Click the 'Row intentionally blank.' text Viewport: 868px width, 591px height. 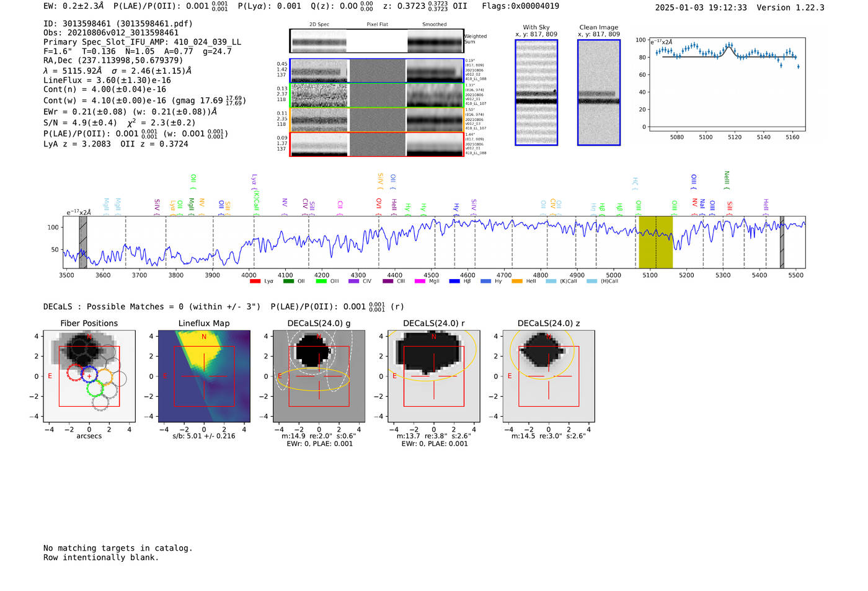click(101, 558)
